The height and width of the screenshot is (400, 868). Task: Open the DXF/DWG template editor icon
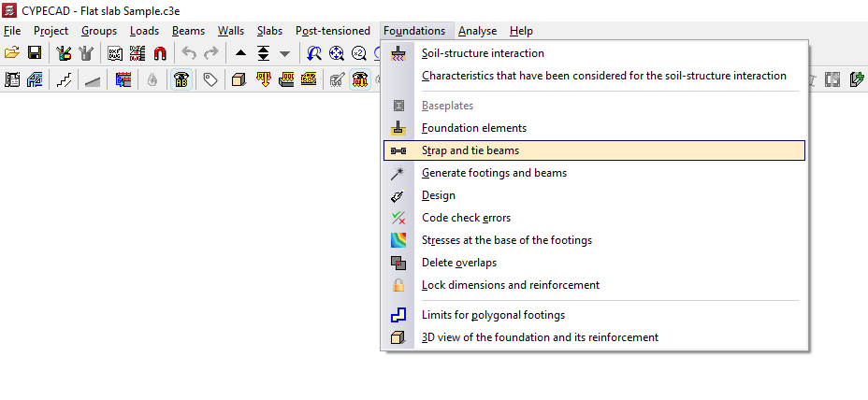(115, 53)
